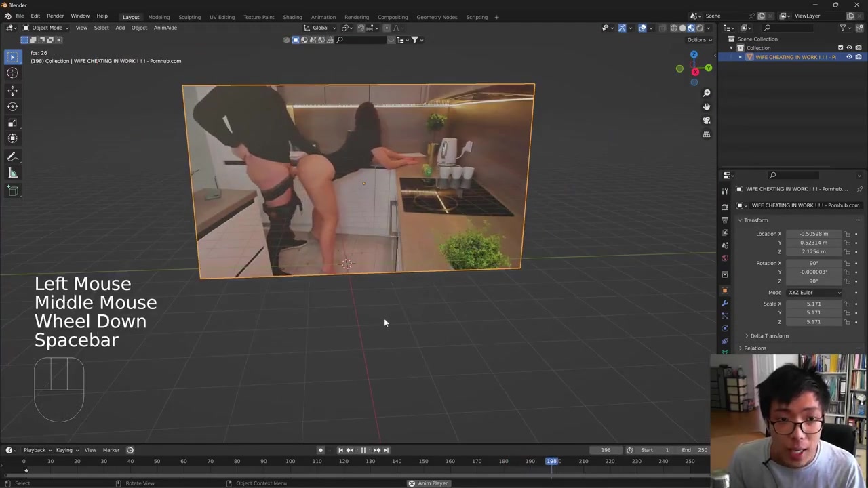This screenshot has width=868, height=488.
Task: Click the Scale X value slider field
Action: (814, 304)
